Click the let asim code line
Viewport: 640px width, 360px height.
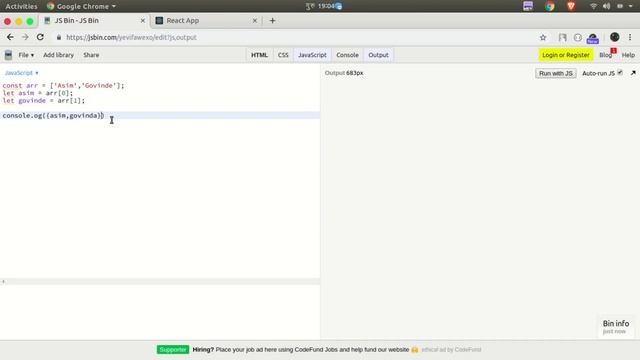[x=38, y=93]
